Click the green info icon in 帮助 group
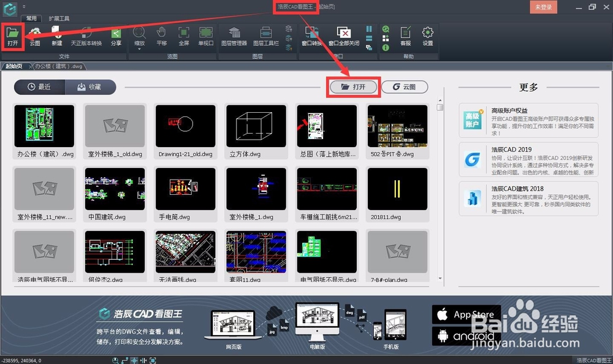Viewport: 613px width, 364px height. (x=386, y=47)
